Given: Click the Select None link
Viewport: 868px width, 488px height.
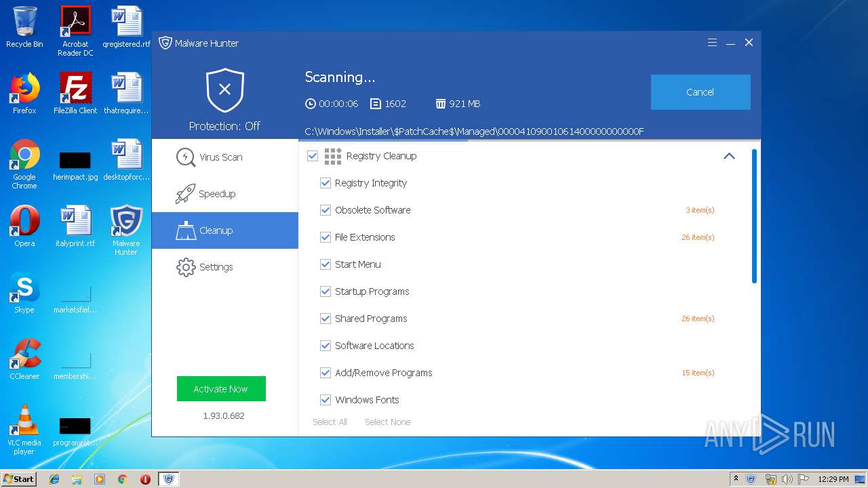Looking at the screenshot, I should pos(387,422).
